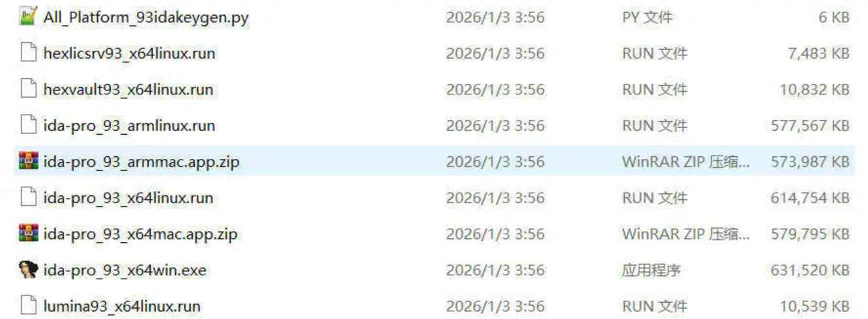Select the ida-pro_93_armlinux.run file name
The image size is (868, 319).
click(x=129, y=126)
